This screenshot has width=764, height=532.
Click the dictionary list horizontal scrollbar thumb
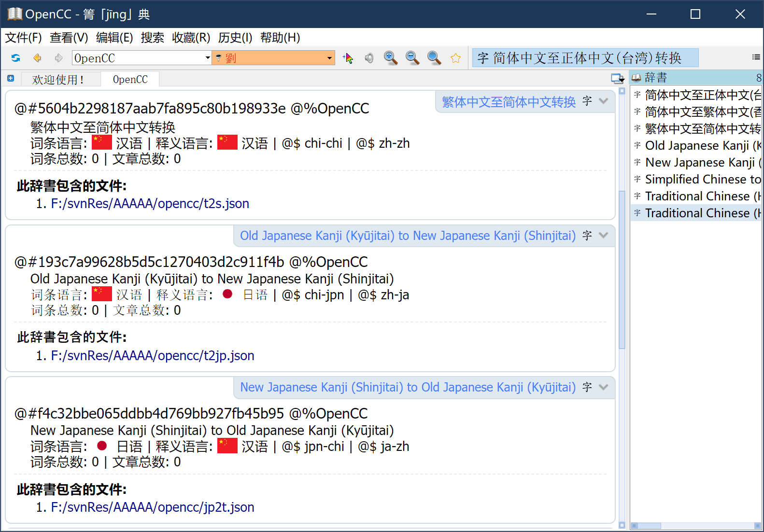(650, 526)
